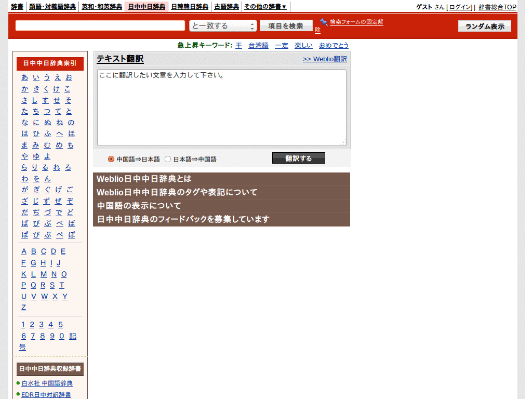Viewport: 532px width, 399px height.
Task: Click the 翻訳する translate button
Action: [299, 158]
